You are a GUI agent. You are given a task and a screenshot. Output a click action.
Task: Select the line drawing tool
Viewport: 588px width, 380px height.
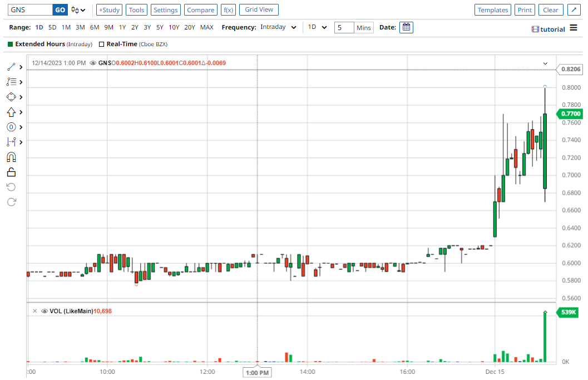click(11, 67)
